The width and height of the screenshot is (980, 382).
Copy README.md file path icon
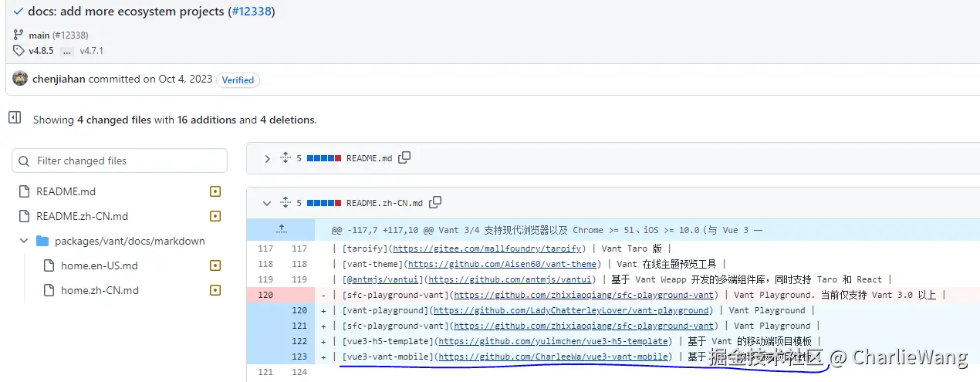point(404,157)
